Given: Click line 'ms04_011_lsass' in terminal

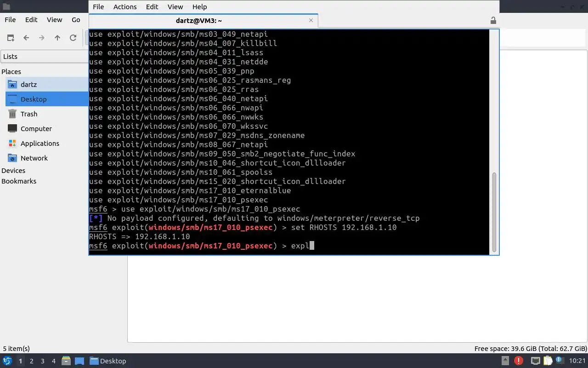Looking at the screenshot, I should pos(176,52).
